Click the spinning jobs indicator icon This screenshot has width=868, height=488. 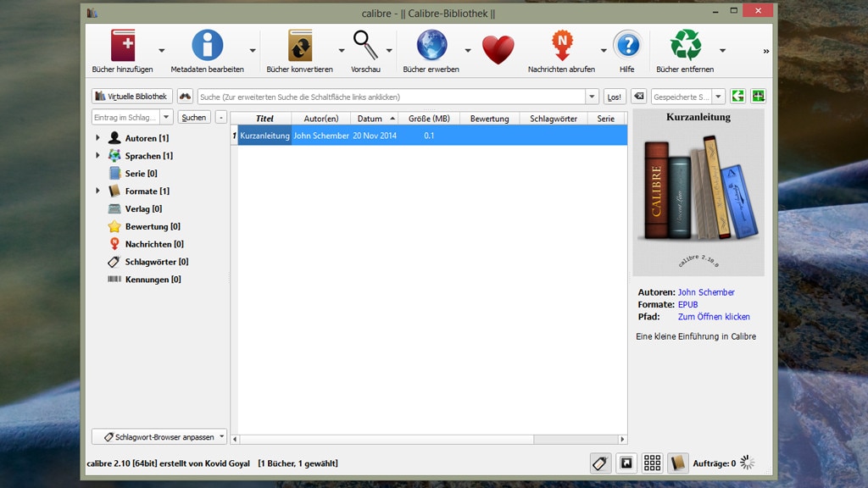748,463
